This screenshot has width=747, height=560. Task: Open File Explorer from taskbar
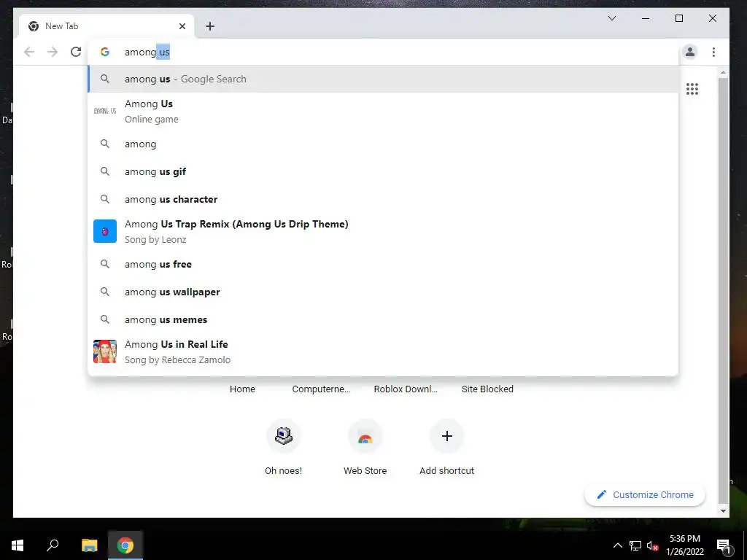pos(89,545)
